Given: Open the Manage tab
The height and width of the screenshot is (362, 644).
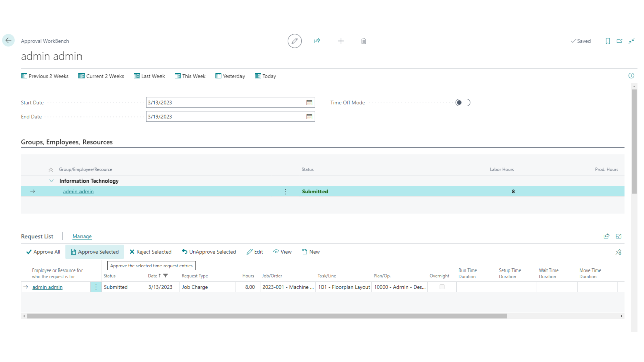Looking at the screenshot, I should click(x=82, y=236).
